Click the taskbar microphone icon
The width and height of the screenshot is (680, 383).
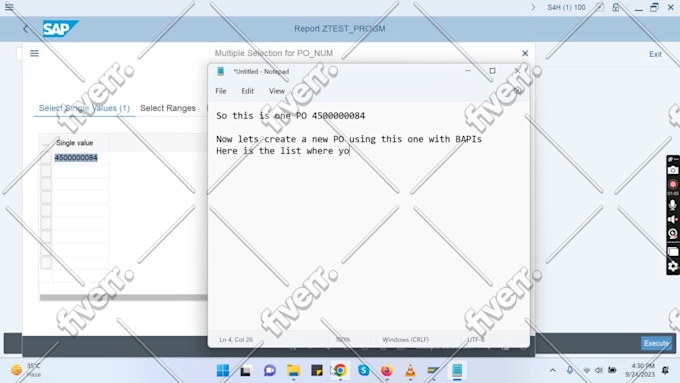pos(570,370)
